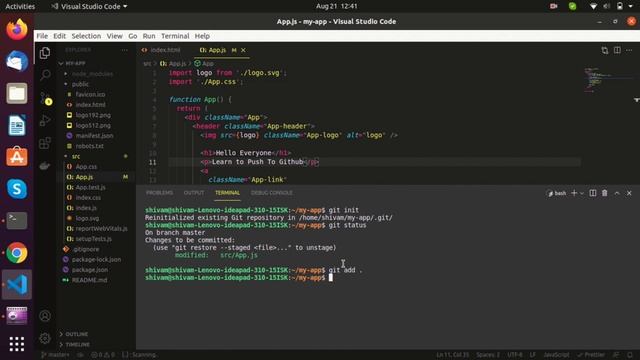The image size is (640, 360).
Task: Switch to the DEBUG CONSOLE tab
Action: click(x=272, y=193)
